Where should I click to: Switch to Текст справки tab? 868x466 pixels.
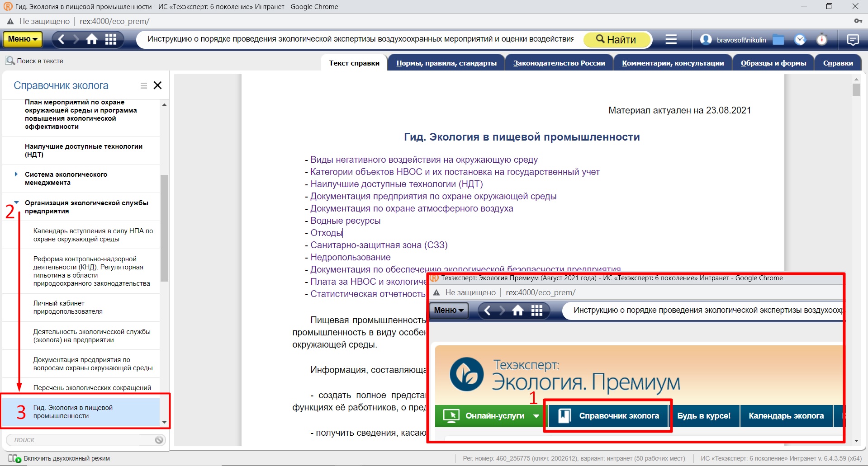354,63
